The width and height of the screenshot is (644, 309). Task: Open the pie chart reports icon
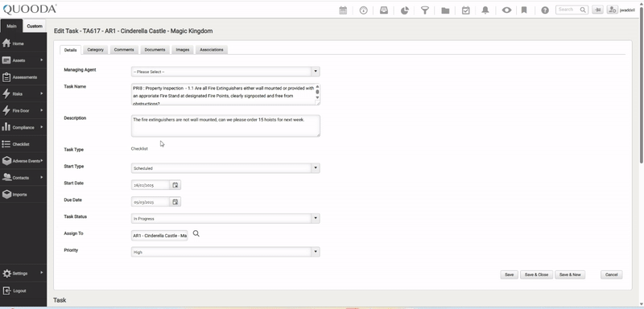click(x=405, y=10)
